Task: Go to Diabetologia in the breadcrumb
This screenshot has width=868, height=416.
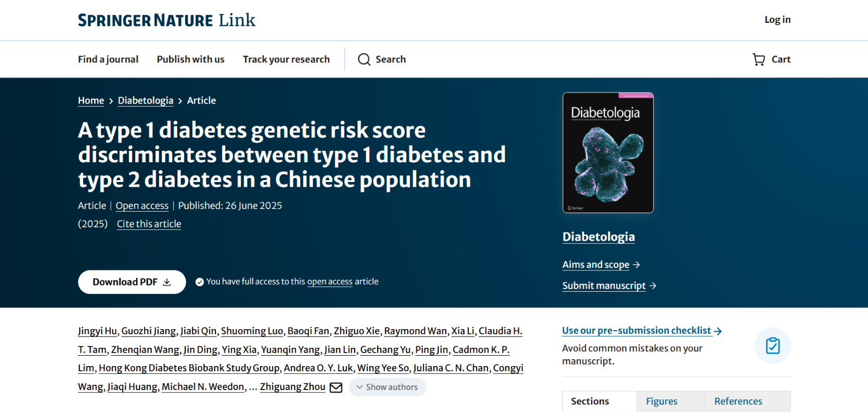Action: point(146,100)
